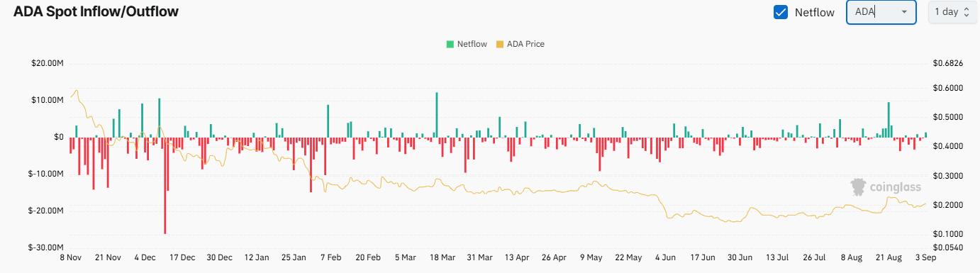Screen dimensions: 980x273
Task: Click the $0 left axis label
Action: point(58,137)
